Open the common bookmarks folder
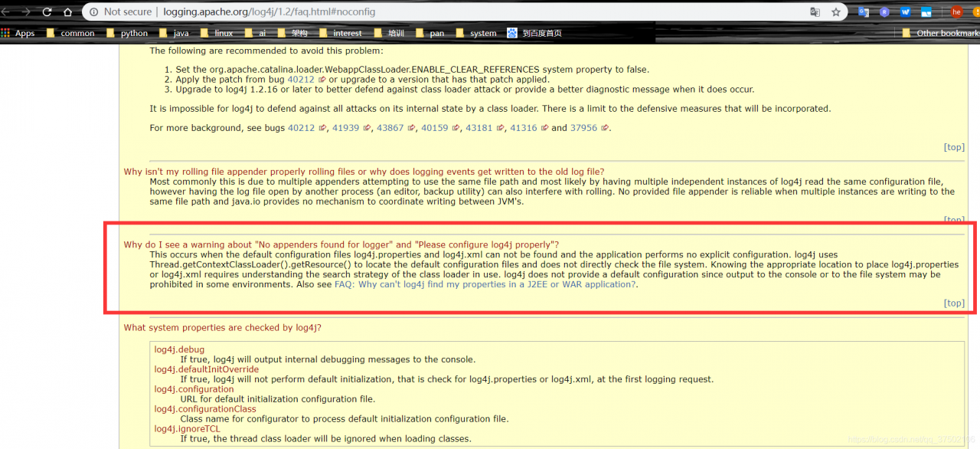The width and height of the screenshot is (980, 449). point(70,33)
